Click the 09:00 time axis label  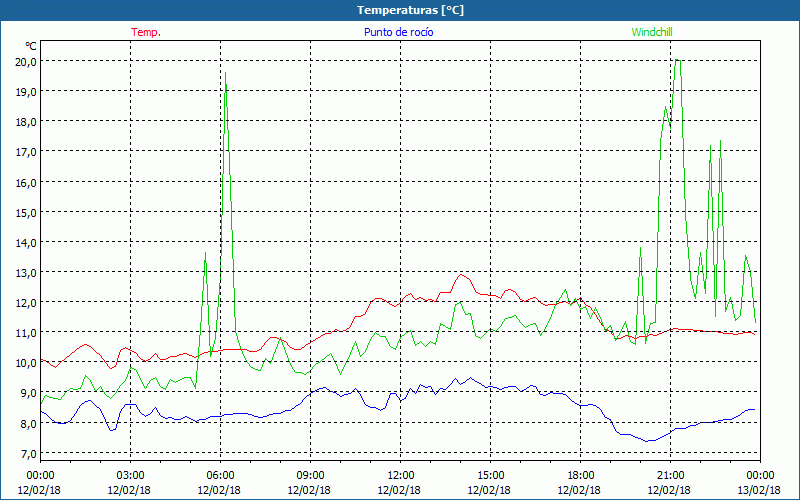pos(310,476)
